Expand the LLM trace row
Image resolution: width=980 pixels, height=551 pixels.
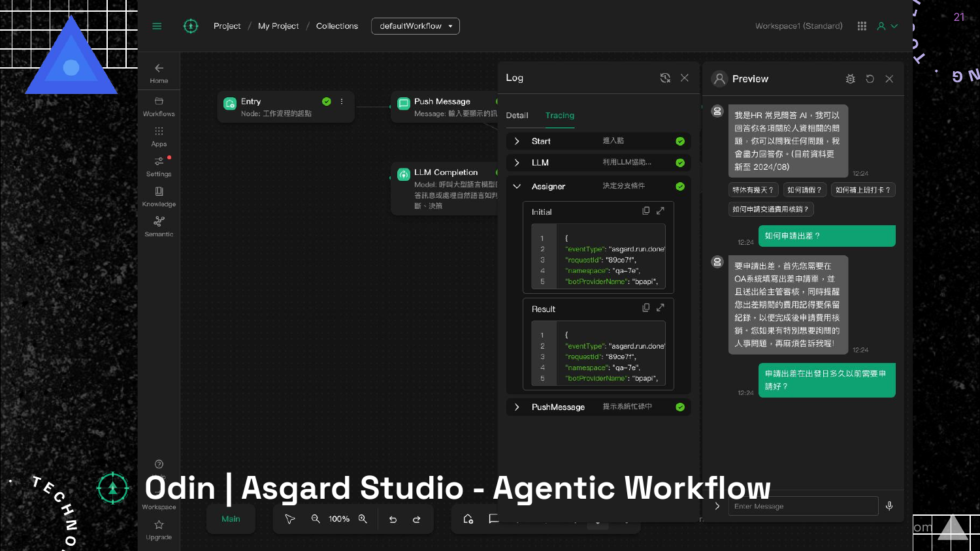[517, 163]
